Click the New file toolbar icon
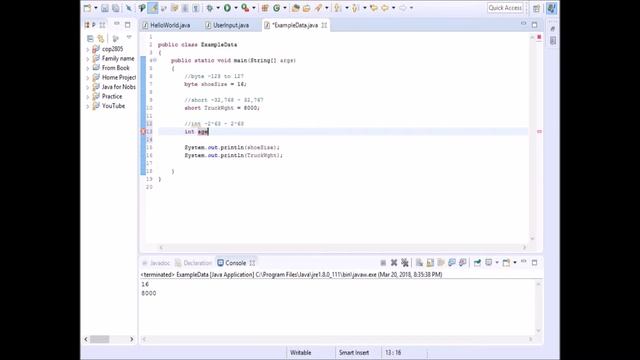Viewport: 640px width, 360px height. (x=87, y=8)
